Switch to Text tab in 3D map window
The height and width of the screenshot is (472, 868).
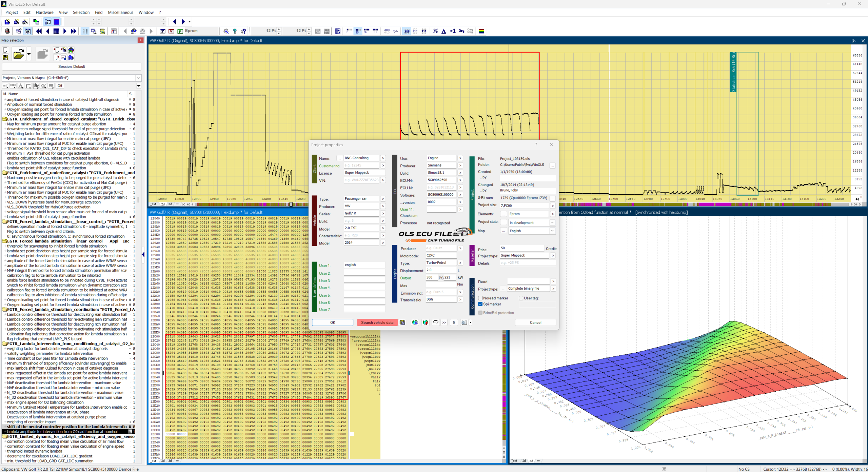pyautogui.click(x=514, y=460)
